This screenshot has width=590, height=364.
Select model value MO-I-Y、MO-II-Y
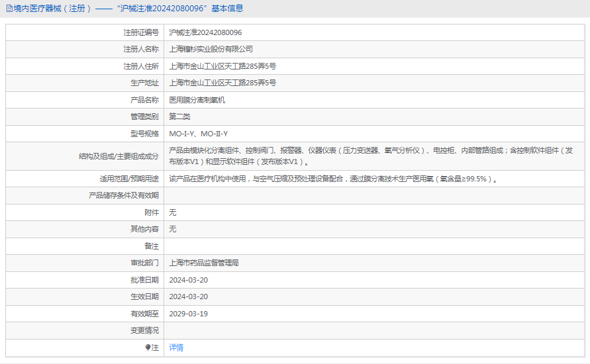(x=198, y=134)
